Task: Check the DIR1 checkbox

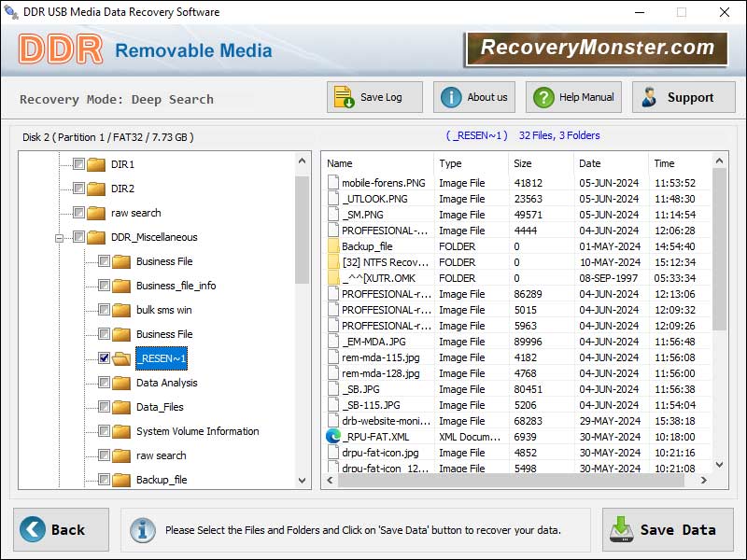Action: click(79, 163)
